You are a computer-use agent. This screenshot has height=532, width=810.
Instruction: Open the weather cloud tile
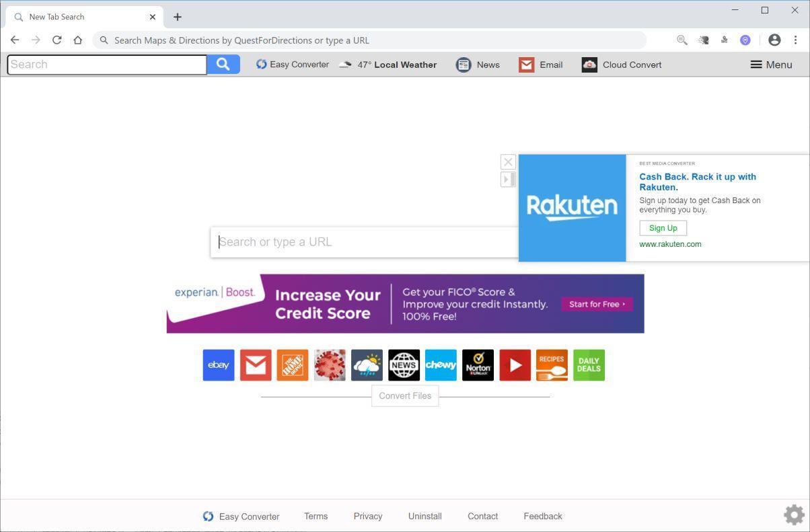(367, 365)
